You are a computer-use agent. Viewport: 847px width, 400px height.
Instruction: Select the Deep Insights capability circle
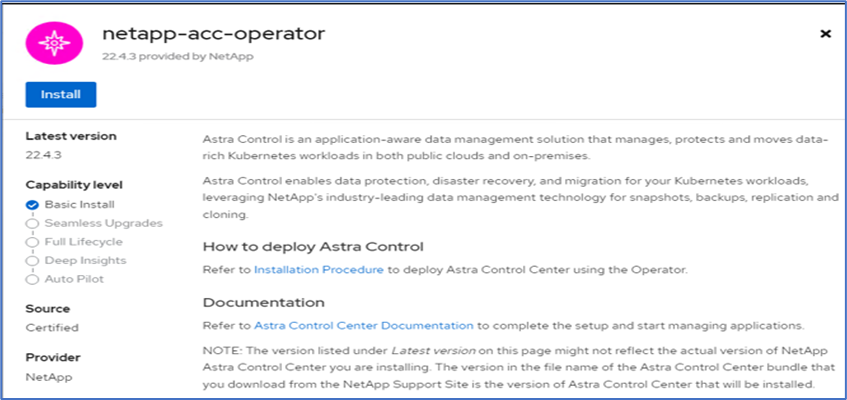coord(32,260)
